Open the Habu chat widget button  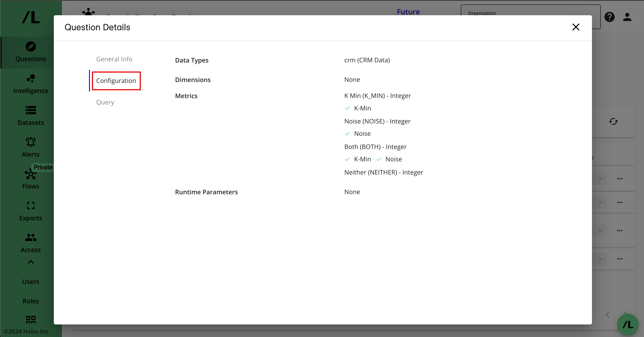[x=627, y=324]
